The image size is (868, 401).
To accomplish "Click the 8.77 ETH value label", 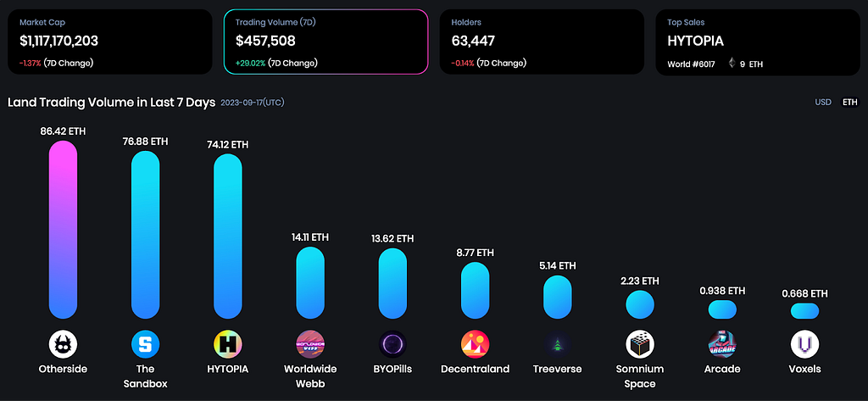I will (475, 253).
